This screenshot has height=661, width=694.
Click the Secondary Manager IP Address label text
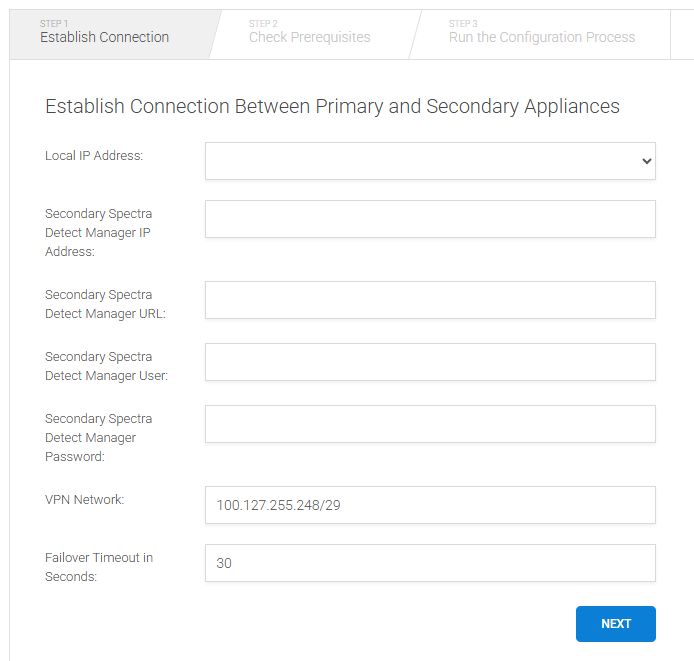coord(98,233)
